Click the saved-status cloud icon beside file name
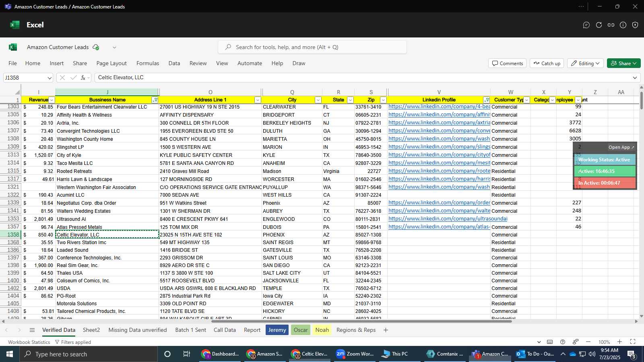 click(x=96, y=47)
